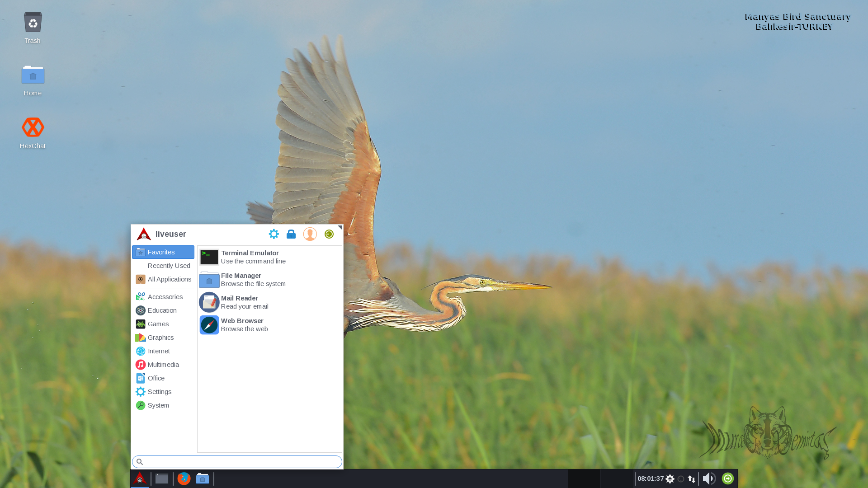The image size is (868, 488).
Task: Open the user profile avatar icon
Action: pyautogui.click(x=310, y=234)
